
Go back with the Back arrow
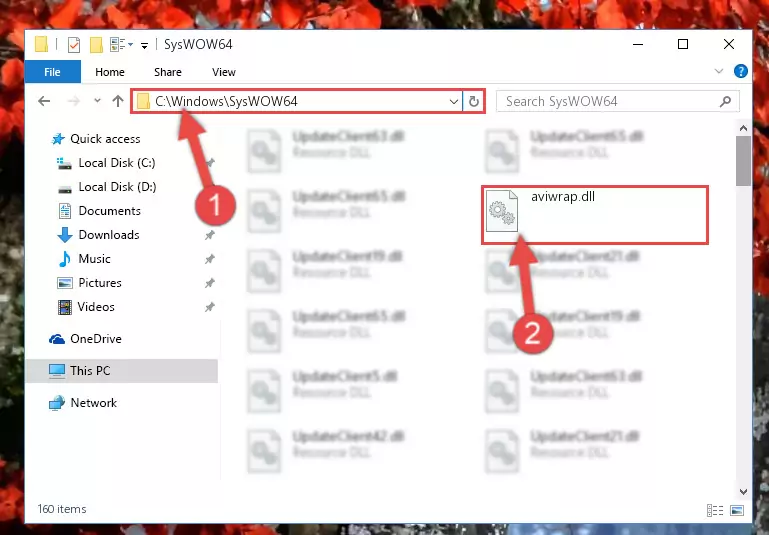(44, 101)
